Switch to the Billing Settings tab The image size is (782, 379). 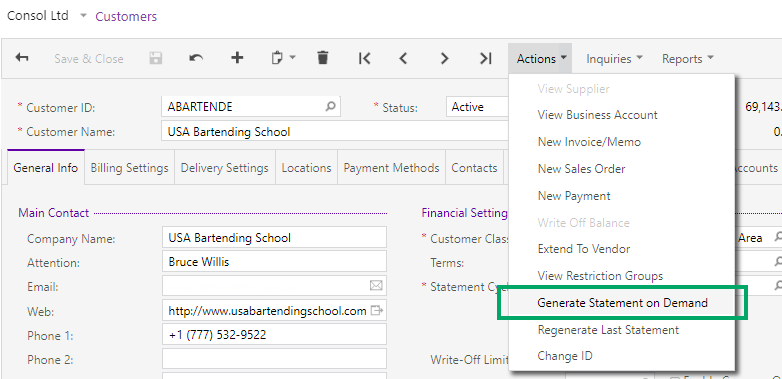click(130, 168)
